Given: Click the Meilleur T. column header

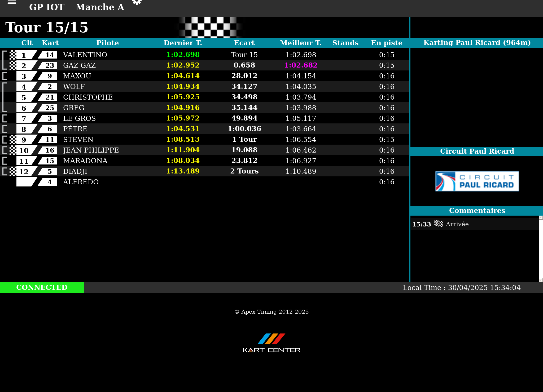Looking at the screenshot, I should click(x=301, y=43).
